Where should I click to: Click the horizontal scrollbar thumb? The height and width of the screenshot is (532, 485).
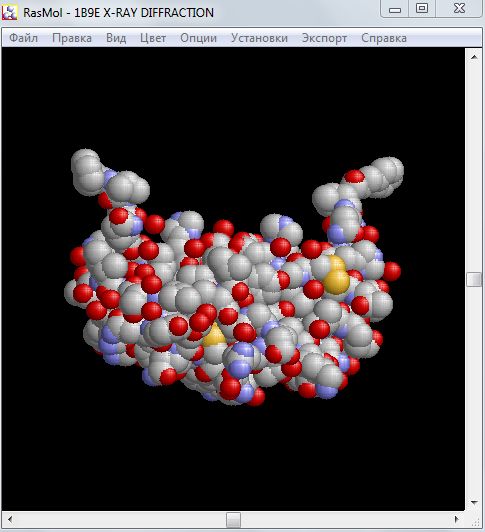click(234, 519)
